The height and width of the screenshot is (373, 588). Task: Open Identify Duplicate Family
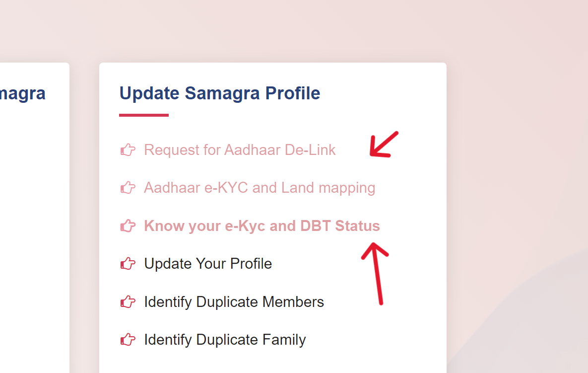click(225, 340)
